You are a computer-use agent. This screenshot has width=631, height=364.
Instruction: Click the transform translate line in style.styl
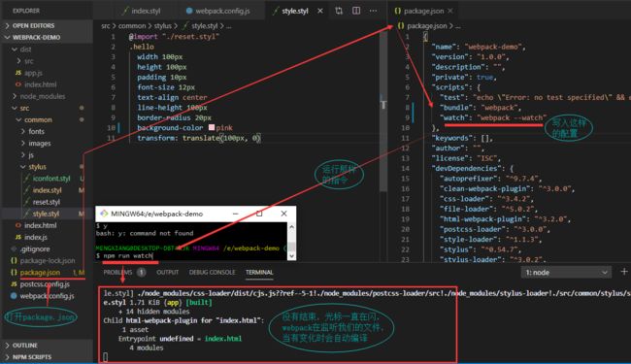coord(199,138)
